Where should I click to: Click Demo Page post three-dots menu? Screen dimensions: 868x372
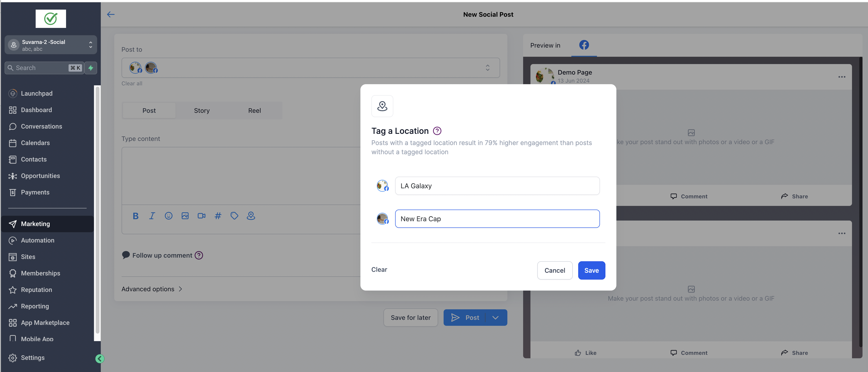[841, 77]
